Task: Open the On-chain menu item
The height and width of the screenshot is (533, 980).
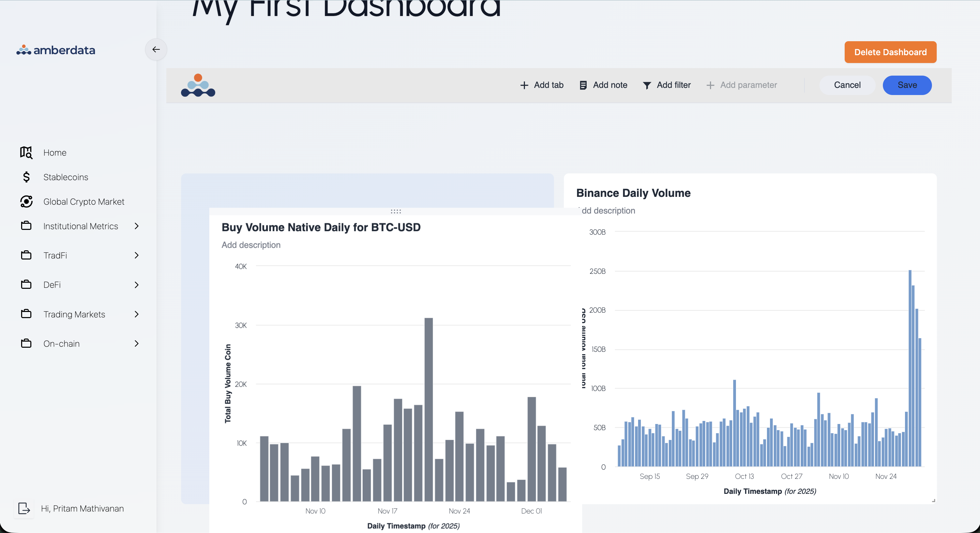Action: 61,343
